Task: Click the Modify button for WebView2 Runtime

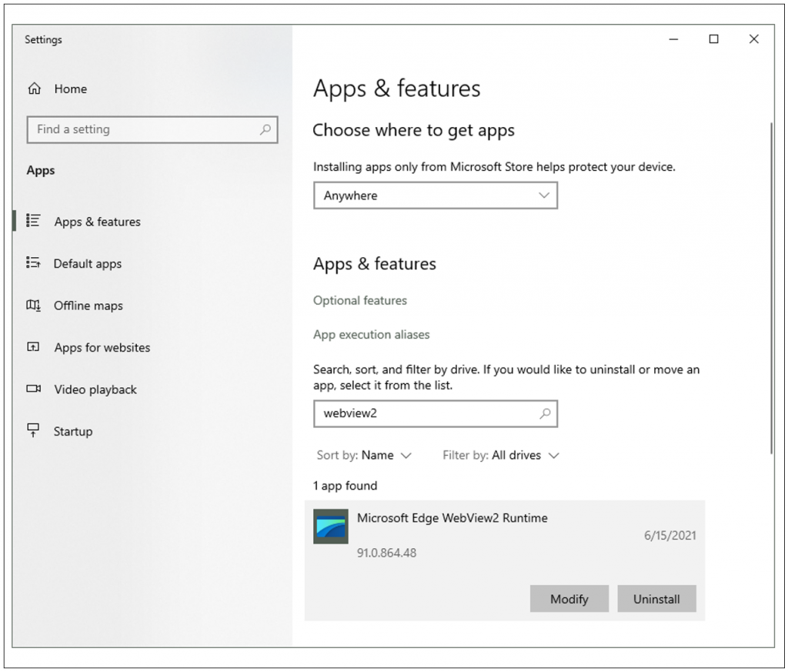Action: point(569,599)
